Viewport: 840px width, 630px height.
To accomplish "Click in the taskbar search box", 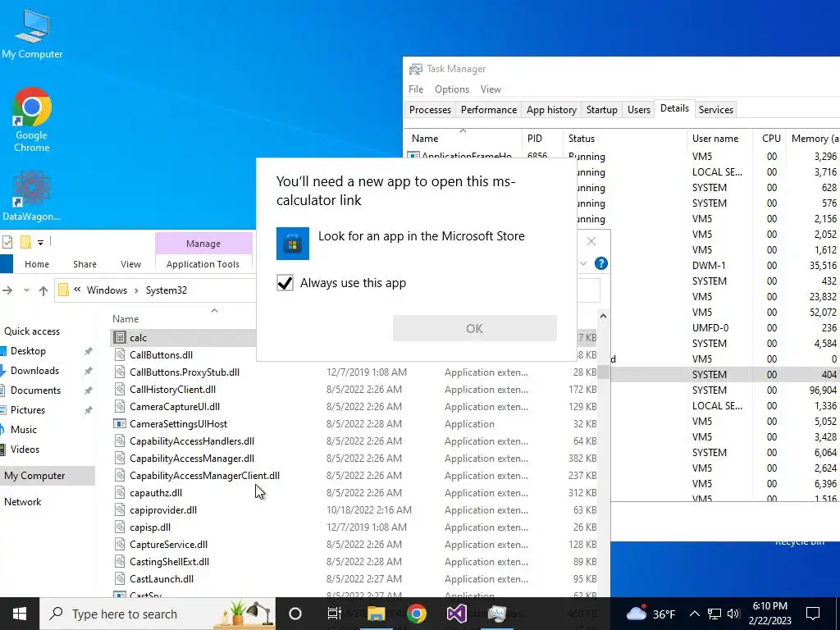I will 158,614.
